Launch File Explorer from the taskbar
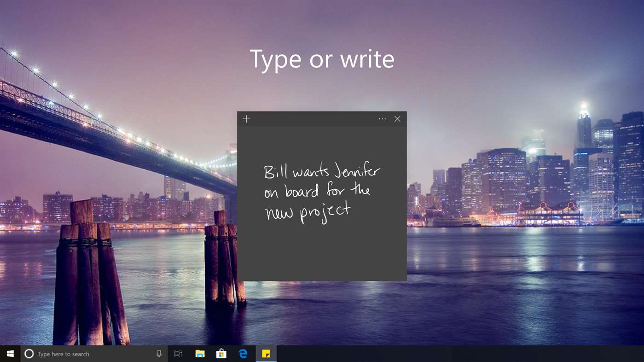The width and height of the screenshot is (644, 362). tap(200, 354)
